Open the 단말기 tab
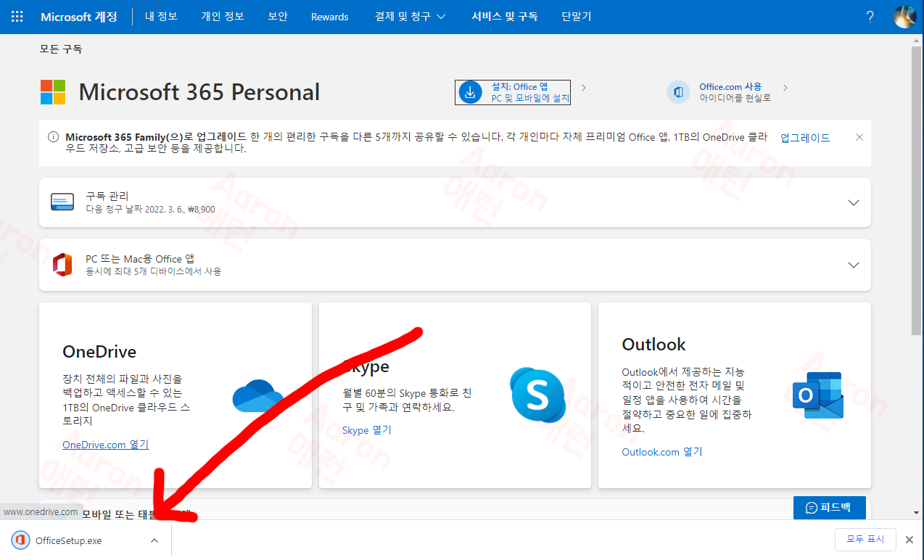This screenshot has width=924, height=560. click(x=577, y=17)
